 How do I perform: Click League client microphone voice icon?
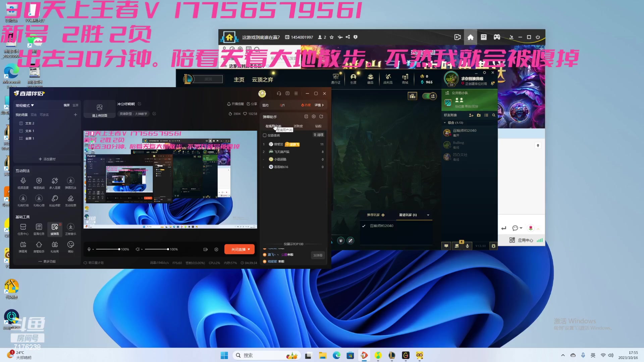click(467, 246)
